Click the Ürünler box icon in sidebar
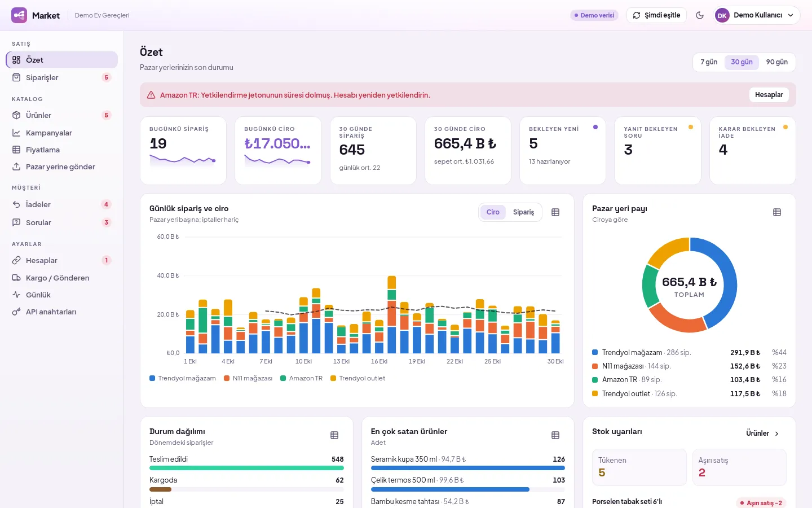Image resolution: width=812 pixels, height=508 pixels. (16, 115)
